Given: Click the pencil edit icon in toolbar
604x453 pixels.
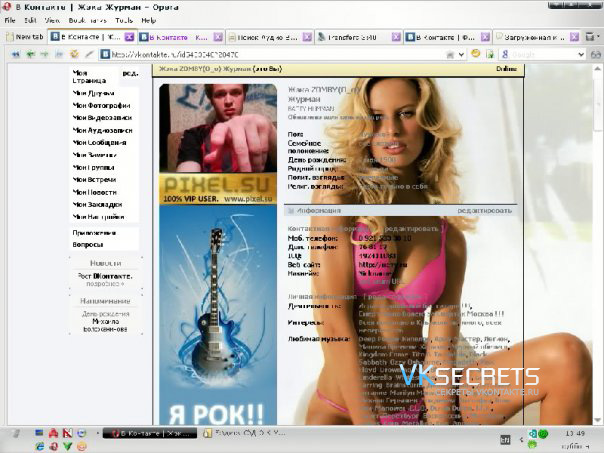Looking at the screenshot, I should 89,54.
